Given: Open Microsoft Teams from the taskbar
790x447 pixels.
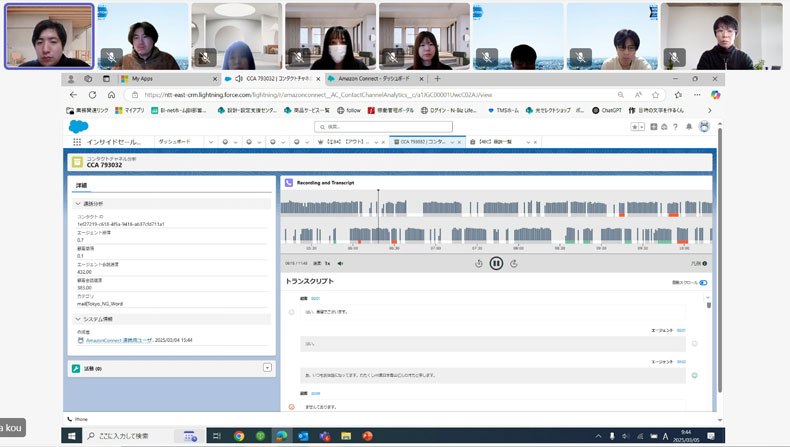Looking at the screenshot, I should point(324,436).
